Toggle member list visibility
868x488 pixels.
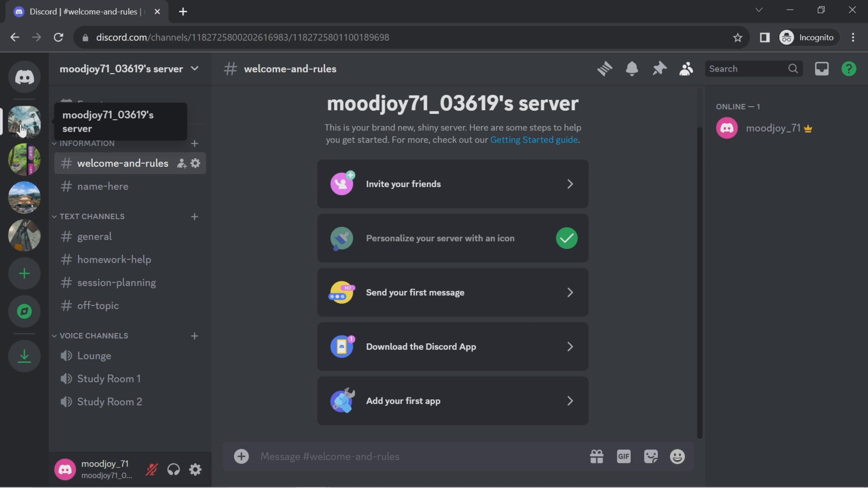click(x=686, y=69)
